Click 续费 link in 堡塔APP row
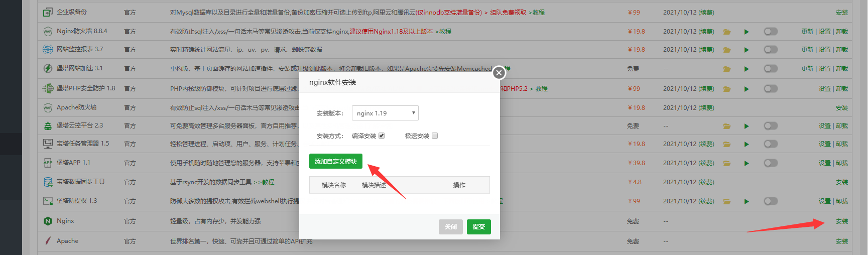This screenshot has height=255, width=868. [706, 163]
